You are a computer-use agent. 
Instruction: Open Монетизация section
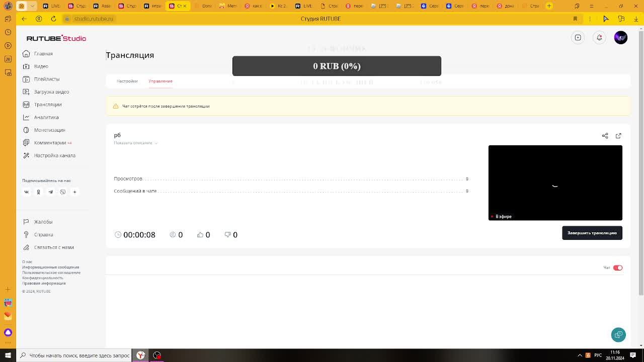pos(44,130)
